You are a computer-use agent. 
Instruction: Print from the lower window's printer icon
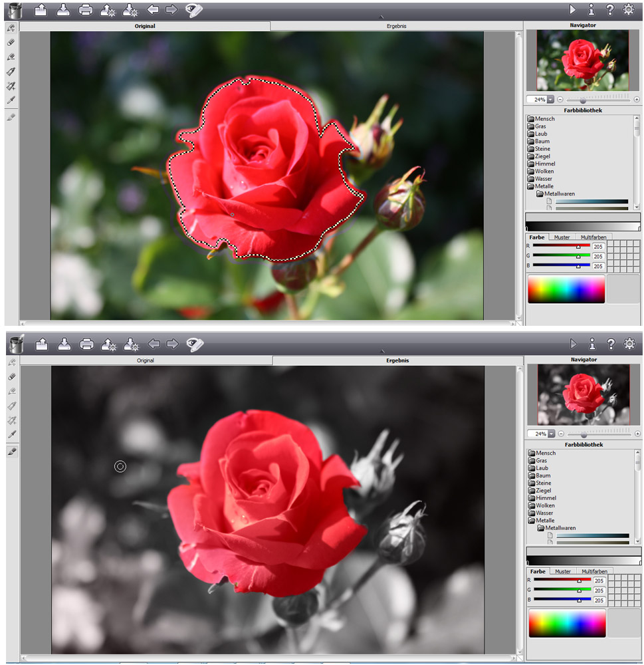pos(86,344)
